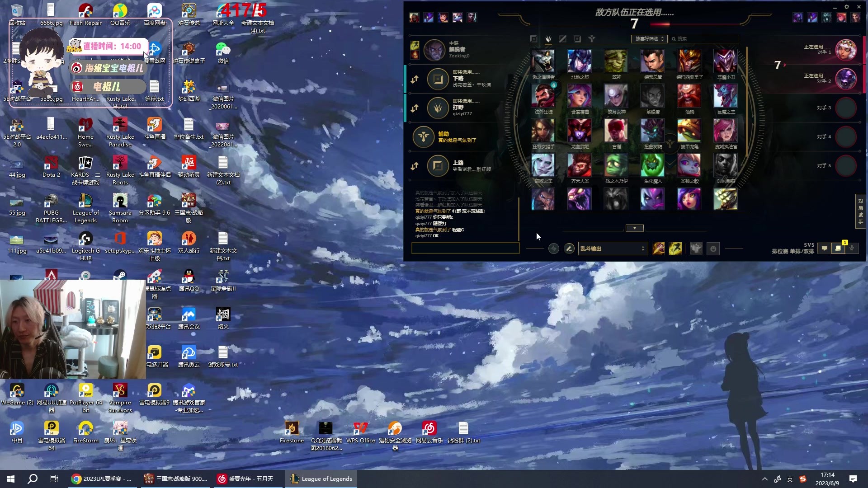The image size is (868, 488).
Task: Toggle the voice microphone
Action: (852, 249)
